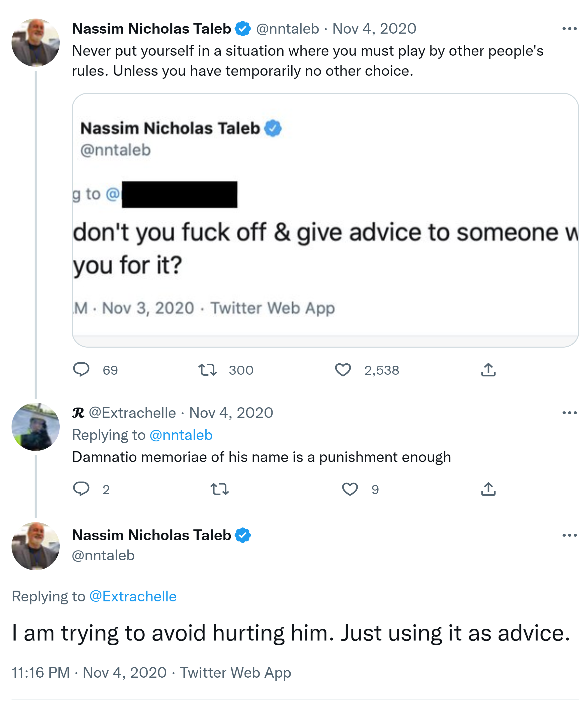Open more options on the bottom Taleb tweet
This screenshot has width=588, height=714.
click(x=569, y=535)
